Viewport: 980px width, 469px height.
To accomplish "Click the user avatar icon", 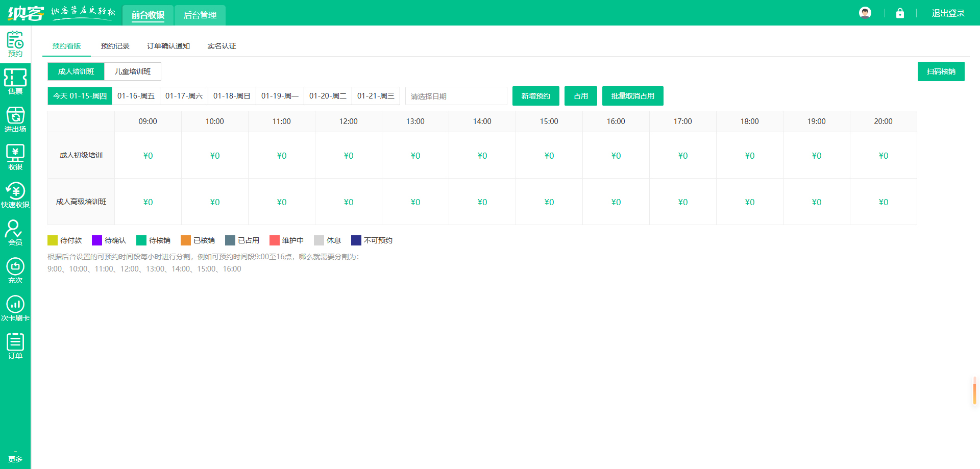I will (865, 13).
